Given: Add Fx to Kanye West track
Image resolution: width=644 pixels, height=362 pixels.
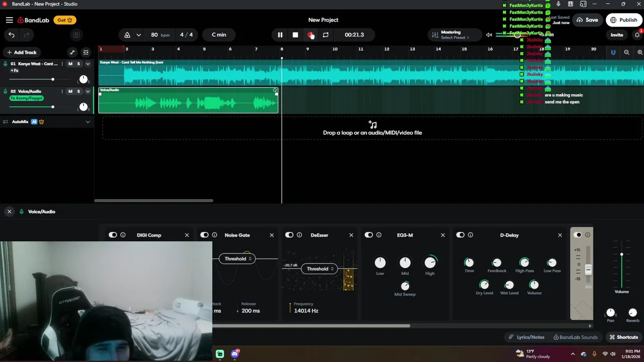Looking at the screenshot, I should 14,70.
